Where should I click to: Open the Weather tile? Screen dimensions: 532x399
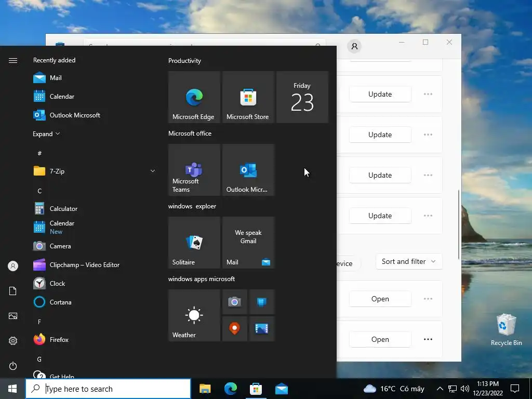[x=194, y=315]
